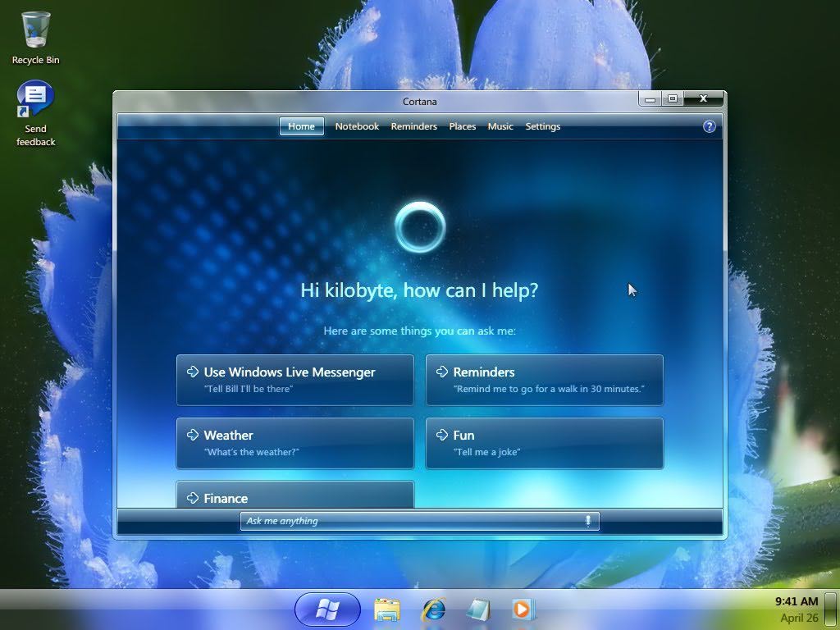The height and width of the screenshot is (630, 840).
Task: Click the microphone icon in search box
Action: tap(587, 521)
